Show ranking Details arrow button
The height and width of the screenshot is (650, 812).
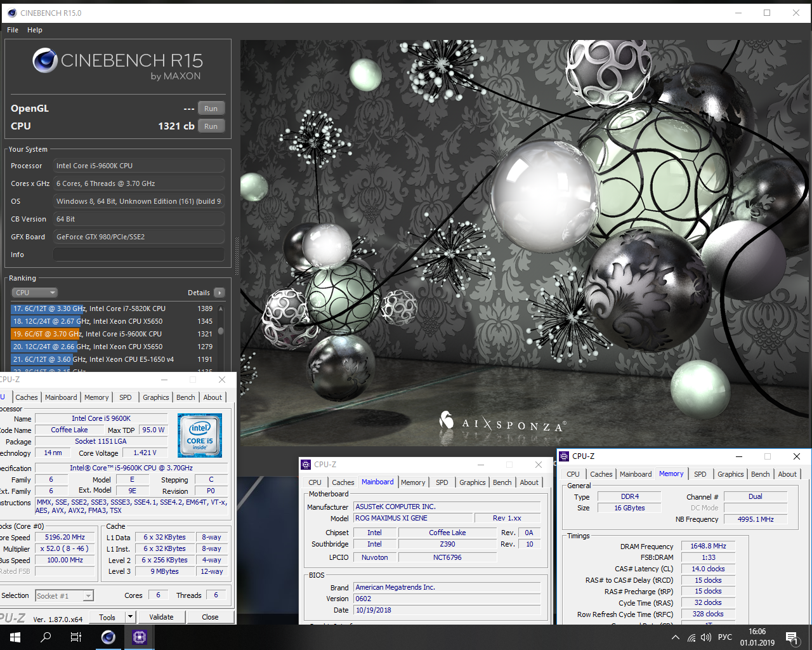(x=219, y=293)
